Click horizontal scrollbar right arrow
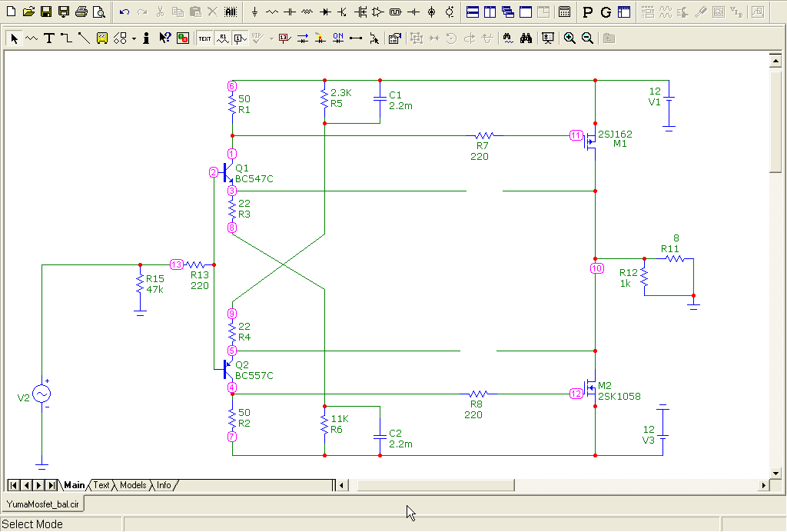 (763, 485)
